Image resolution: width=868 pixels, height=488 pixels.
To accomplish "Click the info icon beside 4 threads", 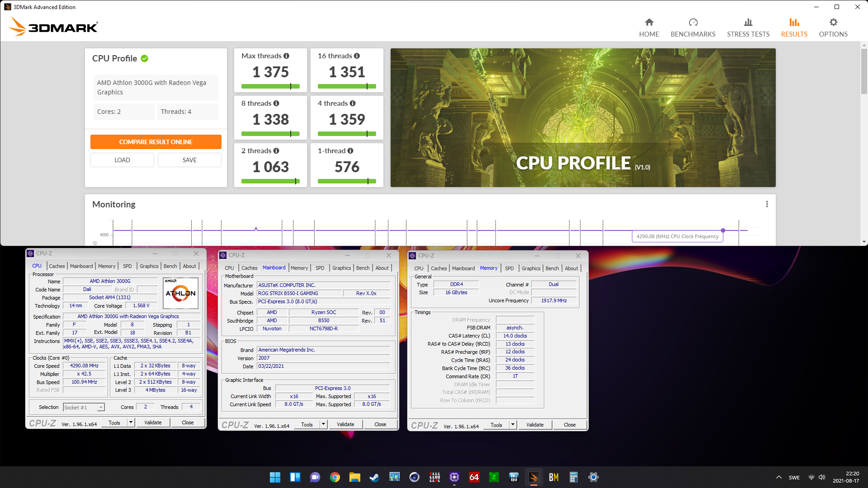I will point(353,103).
